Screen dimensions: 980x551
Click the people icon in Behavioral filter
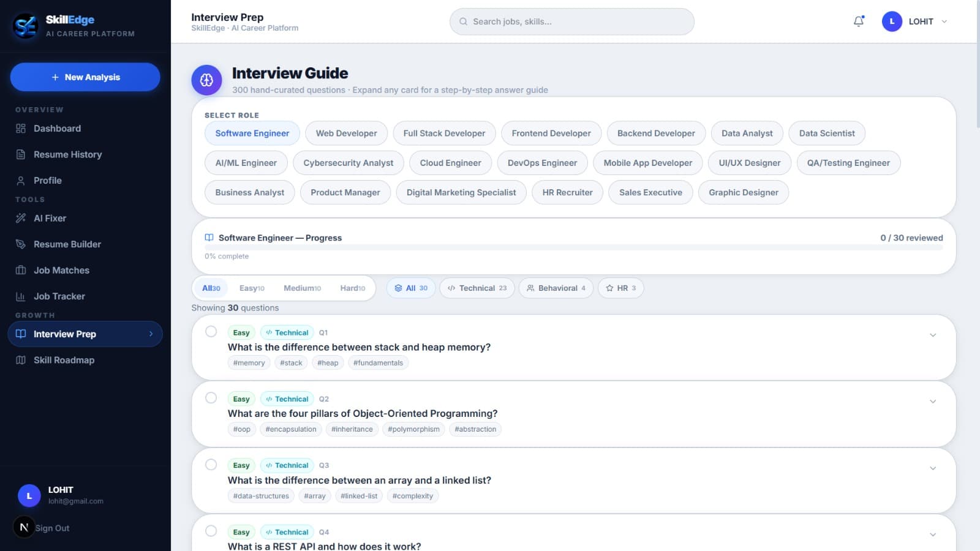530,288
